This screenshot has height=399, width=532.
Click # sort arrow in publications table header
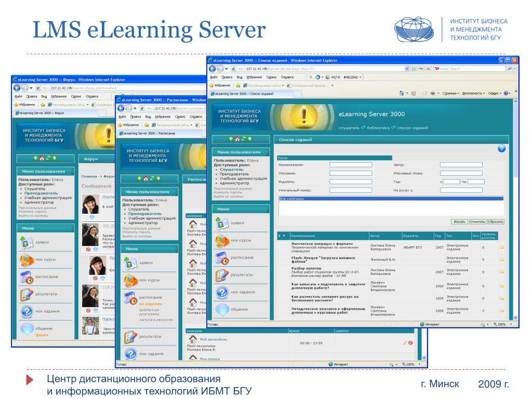point(284,236)
